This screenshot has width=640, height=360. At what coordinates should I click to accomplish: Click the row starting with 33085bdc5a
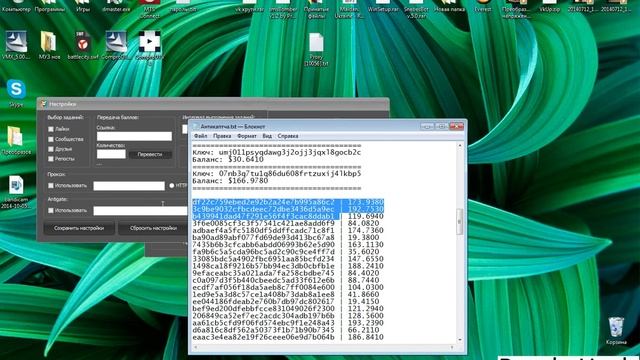click(288, 259)
